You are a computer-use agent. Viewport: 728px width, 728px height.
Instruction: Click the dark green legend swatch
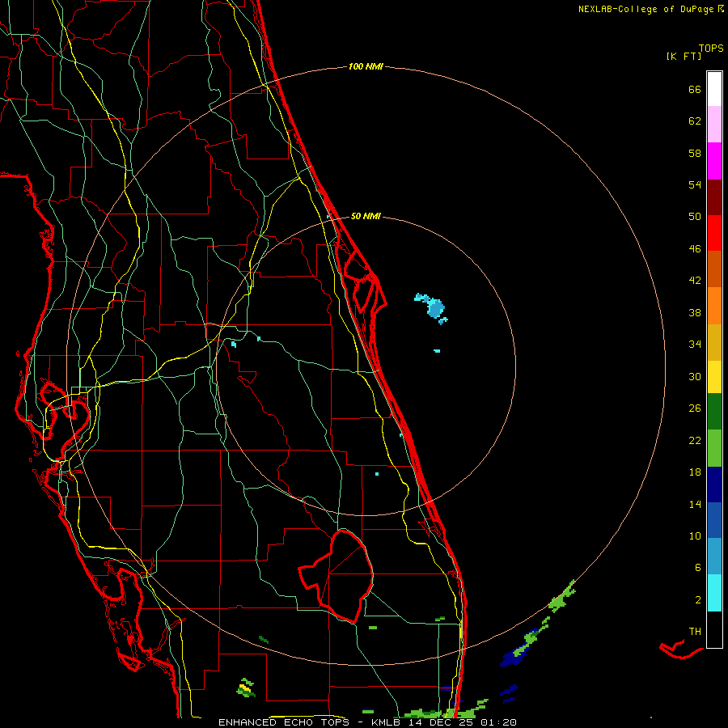tap(714, 412)
